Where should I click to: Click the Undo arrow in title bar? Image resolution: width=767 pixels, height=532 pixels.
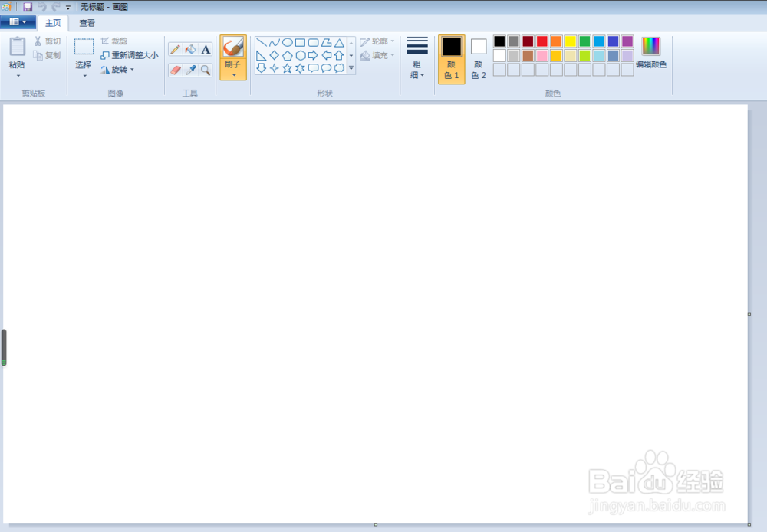(x=42, y=7)
